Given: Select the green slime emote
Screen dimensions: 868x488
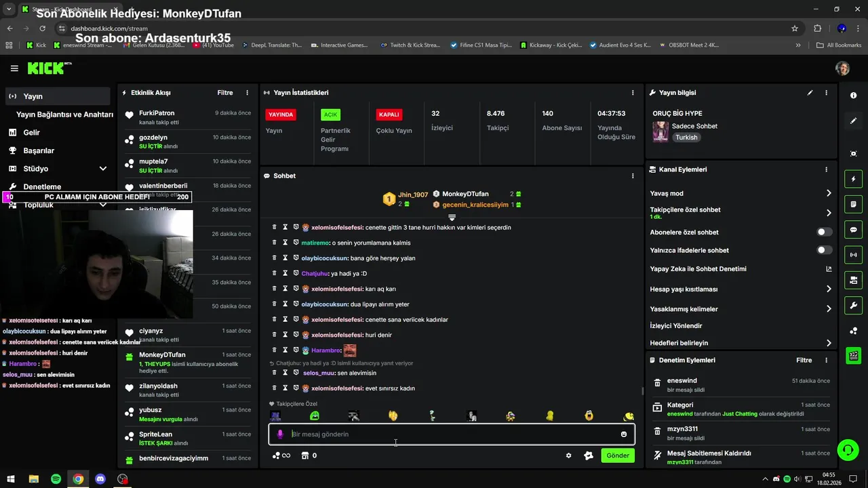Looking at the screenshot, I should (x=315, y=415).
